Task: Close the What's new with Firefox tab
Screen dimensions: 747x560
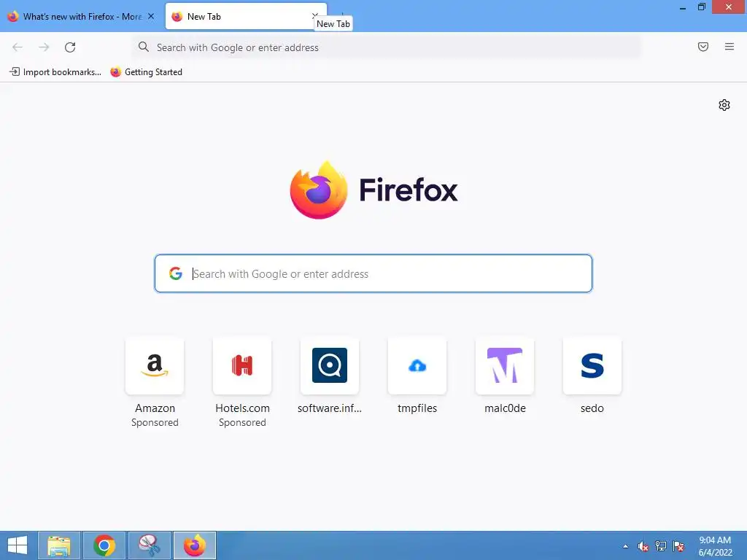Action: click(x=151, y=16)
